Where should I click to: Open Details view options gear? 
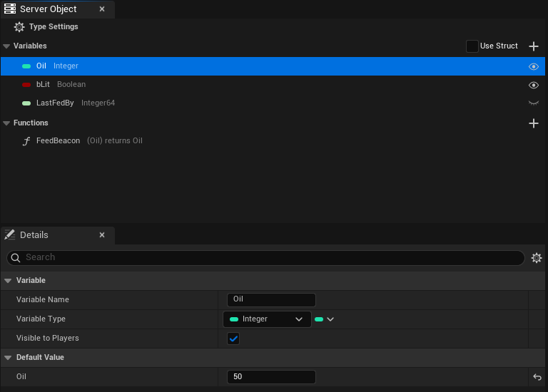(537, 258)
